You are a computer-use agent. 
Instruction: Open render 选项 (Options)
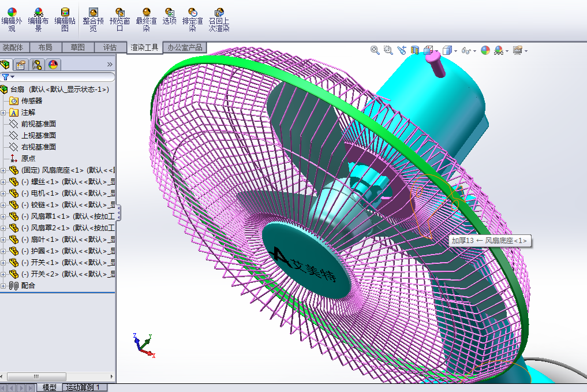click(169, 17)
